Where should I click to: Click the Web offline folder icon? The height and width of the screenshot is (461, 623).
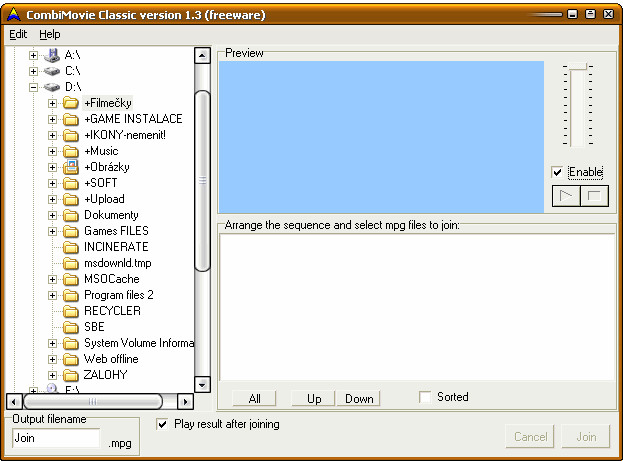click(x=71, y=359)
